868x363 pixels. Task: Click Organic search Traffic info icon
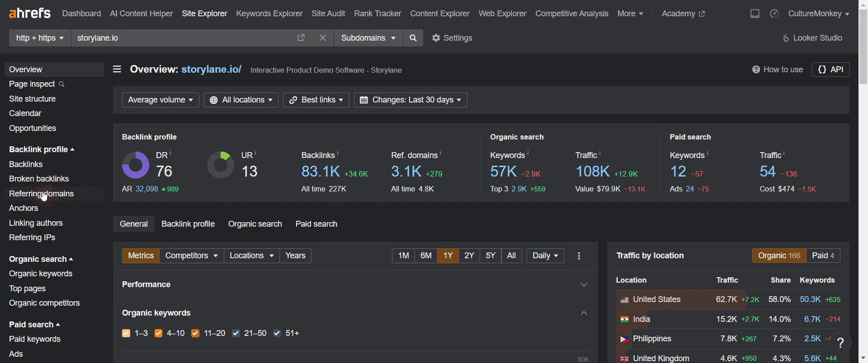[600, 153]
